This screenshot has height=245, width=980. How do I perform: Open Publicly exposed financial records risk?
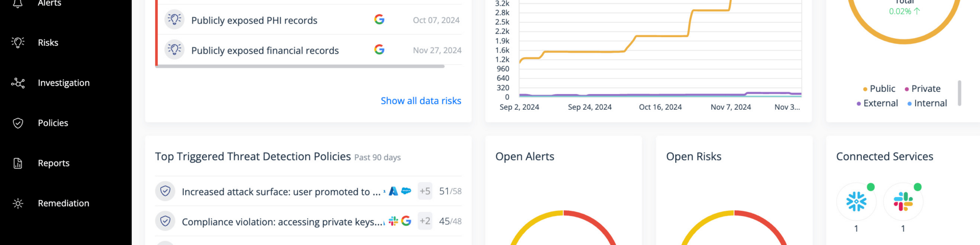tap(264, 51)
